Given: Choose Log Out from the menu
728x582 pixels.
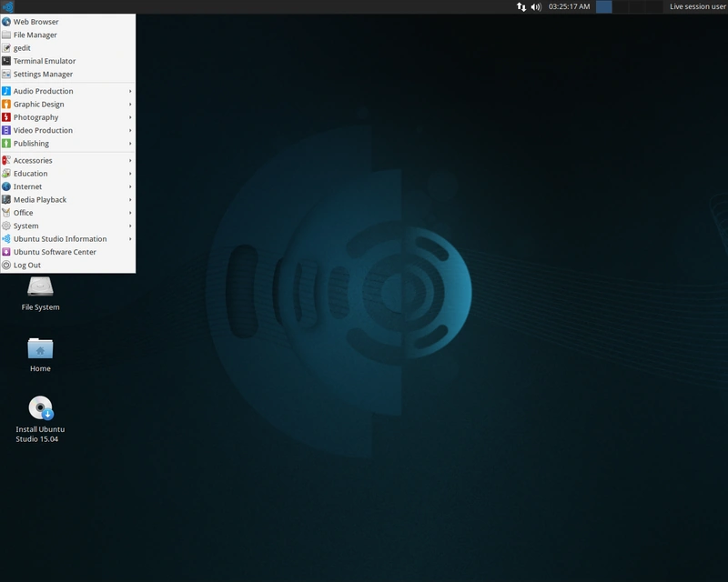Looking at the screenshot, I should (25, 265).
